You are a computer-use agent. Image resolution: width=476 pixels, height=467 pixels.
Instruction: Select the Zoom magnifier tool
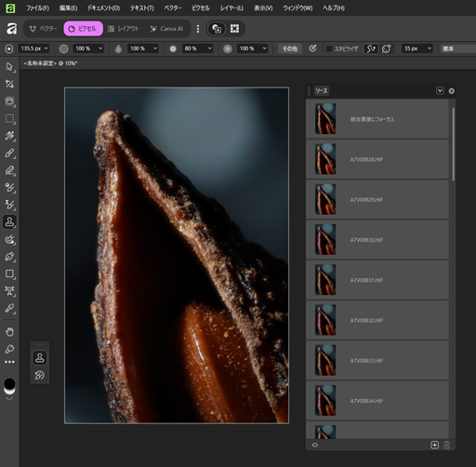(x=9, y=349)
